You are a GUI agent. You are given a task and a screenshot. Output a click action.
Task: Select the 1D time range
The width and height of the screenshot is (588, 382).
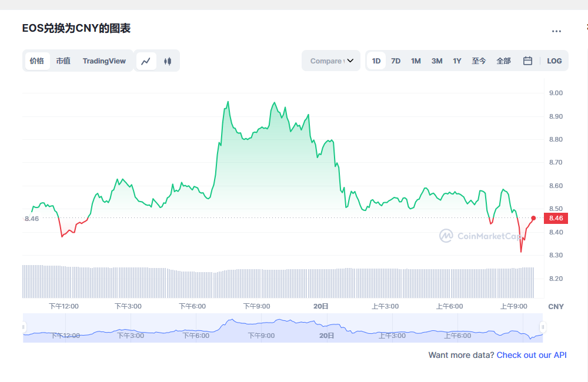click(376, 61)
